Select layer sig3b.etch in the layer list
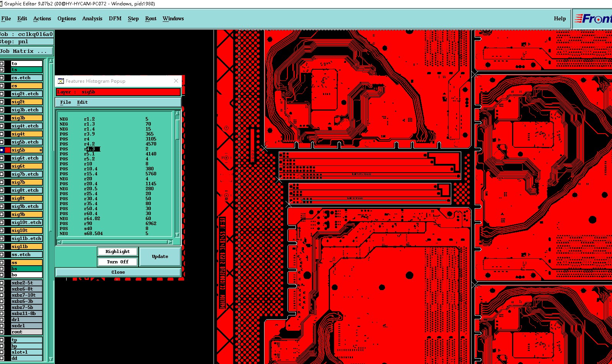Screen dimensions: 612x364 pyautogui.click(x=26, y=110)
